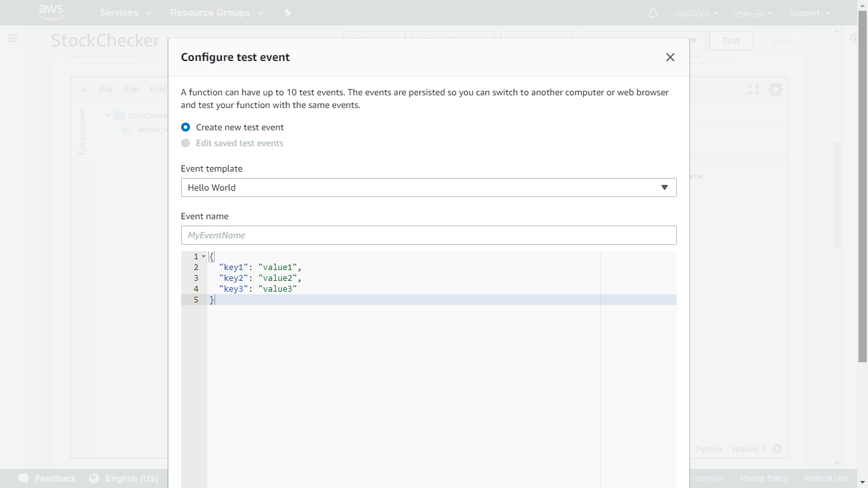Screen dimensions: 868x488
Task: Click the Event name input field
Action: coord(428,235)
